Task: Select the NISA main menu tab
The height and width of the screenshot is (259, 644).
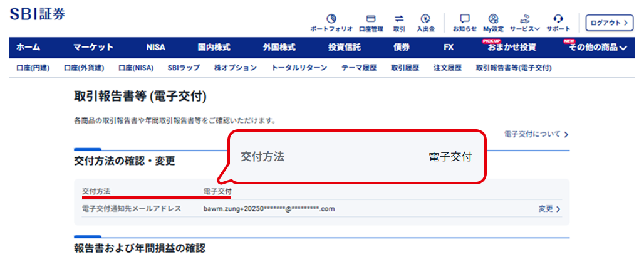Action: pos(155,48)
